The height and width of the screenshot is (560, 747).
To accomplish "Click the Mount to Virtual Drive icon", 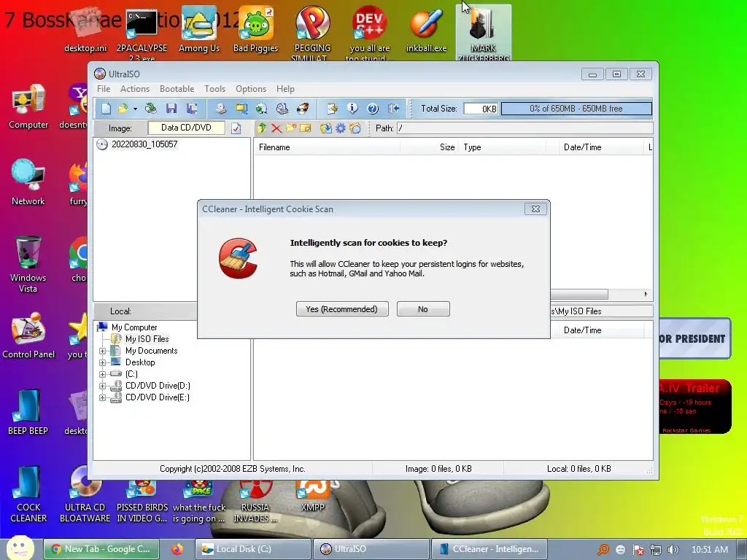I will tap(282, 109).
